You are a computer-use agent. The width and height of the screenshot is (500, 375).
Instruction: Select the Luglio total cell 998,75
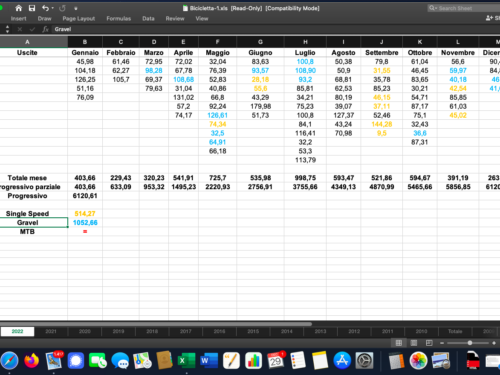(305, 178)
